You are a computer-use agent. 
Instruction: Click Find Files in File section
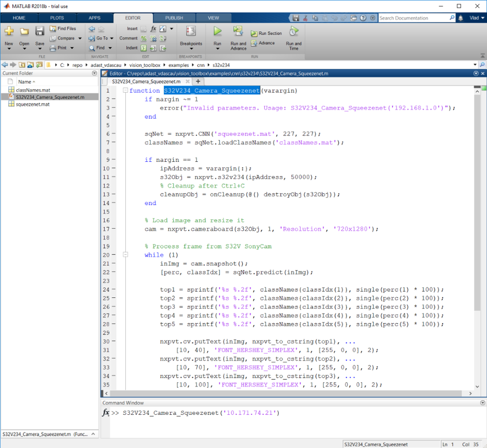pos(63,29)
